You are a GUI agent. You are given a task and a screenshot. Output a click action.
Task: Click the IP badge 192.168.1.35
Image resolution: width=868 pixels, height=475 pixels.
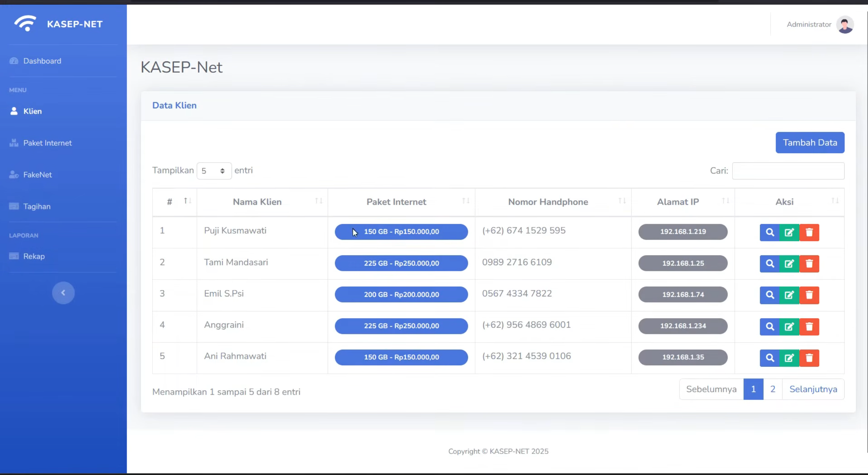[x=683, y=357]
